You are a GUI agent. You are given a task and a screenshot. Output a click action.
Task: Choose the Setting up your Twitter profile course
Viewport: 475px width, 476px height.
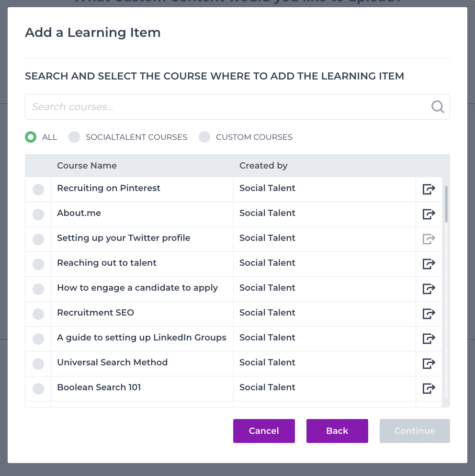38,239
